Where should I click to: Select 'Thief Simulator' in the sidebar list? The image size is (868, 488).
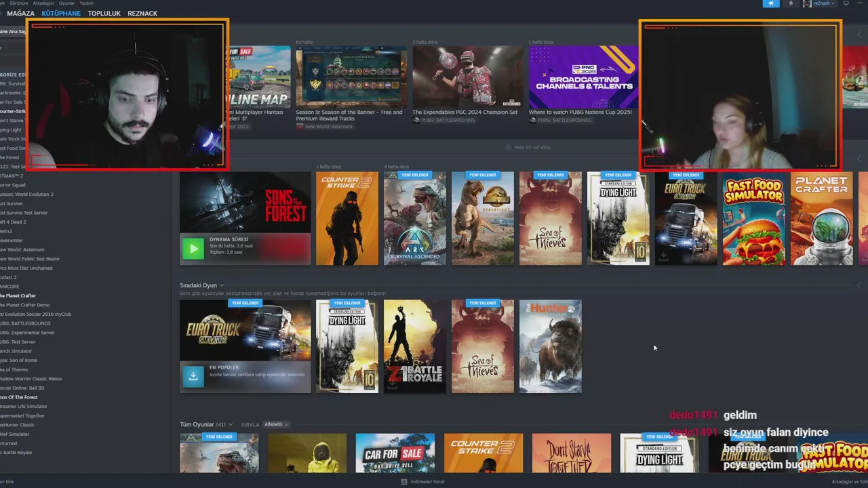point(15,434)
